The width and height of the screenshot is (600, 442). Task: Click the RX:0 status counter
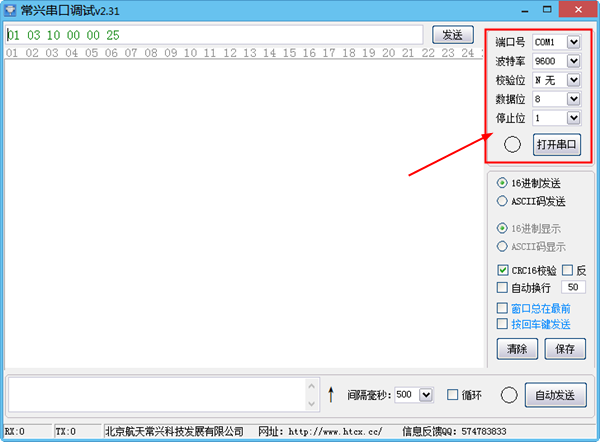click(15, 432)
